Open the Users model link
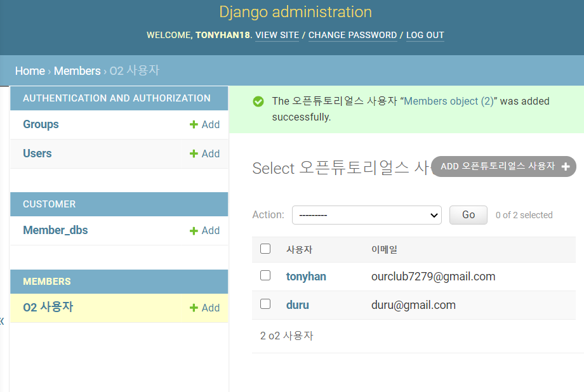Image resolution: width=584 pixels, height=392 pixels. (x=37, y=154)
